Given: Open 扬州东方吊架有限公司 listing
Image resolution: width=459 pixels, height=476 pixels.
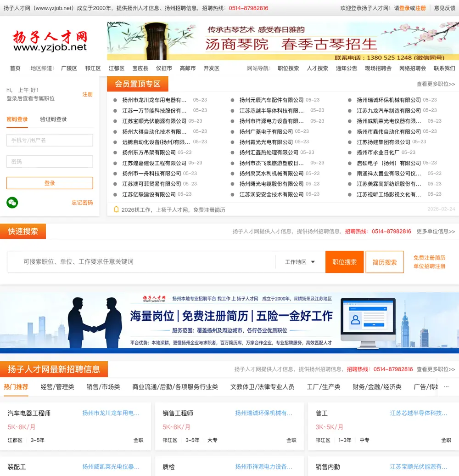Looking at the screenshot, I should (149, 153).
